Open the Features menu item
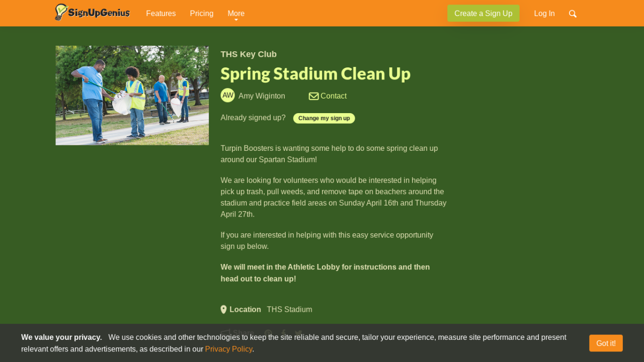 point(161,14)
